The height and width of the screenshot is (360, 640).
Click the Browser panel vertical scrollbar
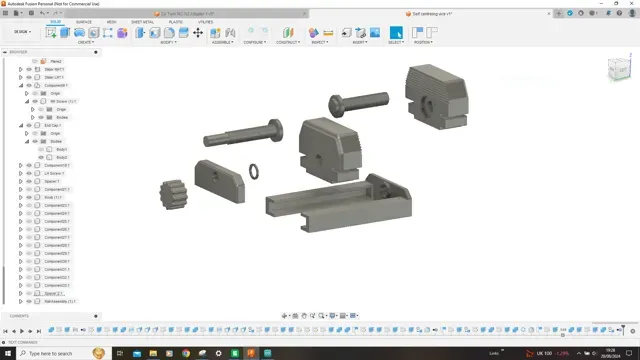(x=4, y=286)
